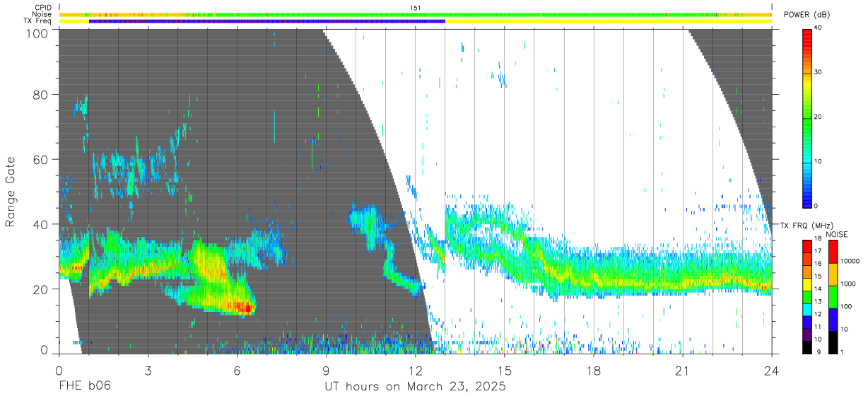Image resolution: width=868 pixels, height=401 pixels.
Task: Click the range gate tick label '100'
Action: (36, 33)
